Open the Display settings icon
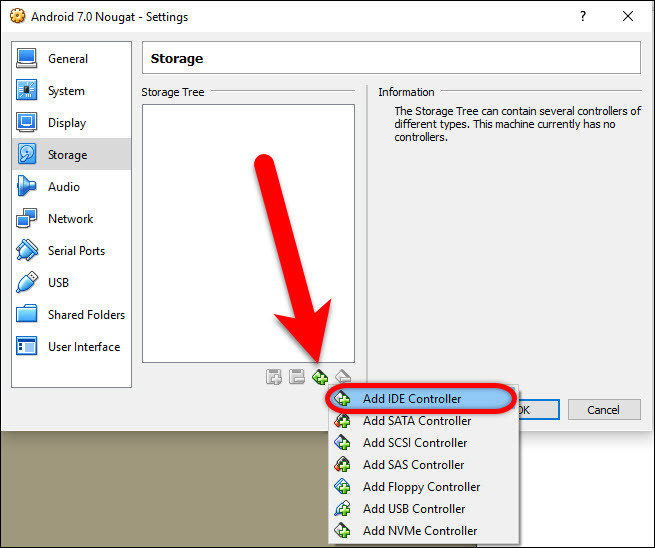 (x=27, y=122)
